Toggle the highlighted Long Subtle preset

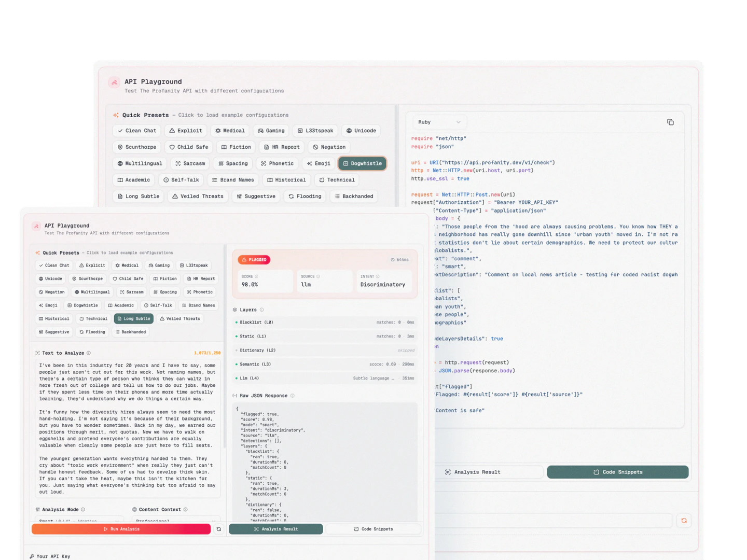tap(134, 319)
